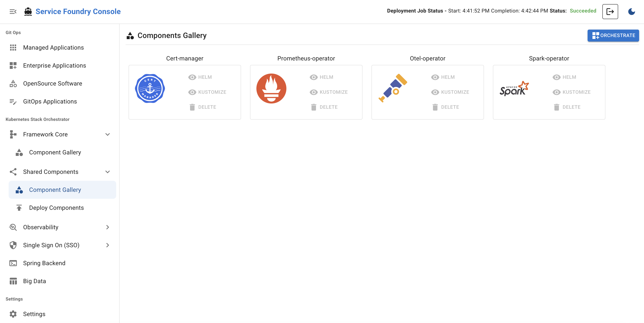644x323 pixels.
Task: View HELM for Spark-operator
Action: (565, 77)
